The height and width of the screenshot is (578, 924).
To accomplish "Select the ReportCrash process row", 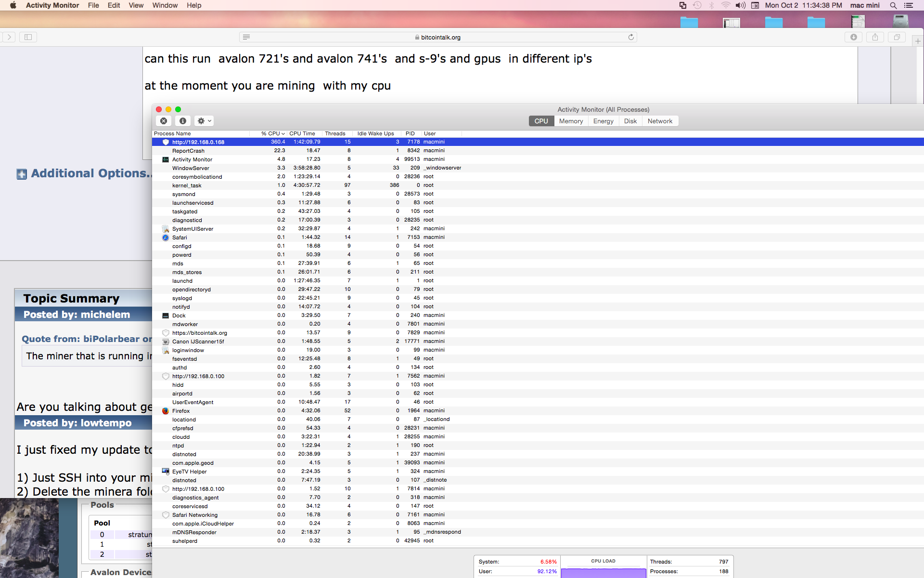I will 538,151.
